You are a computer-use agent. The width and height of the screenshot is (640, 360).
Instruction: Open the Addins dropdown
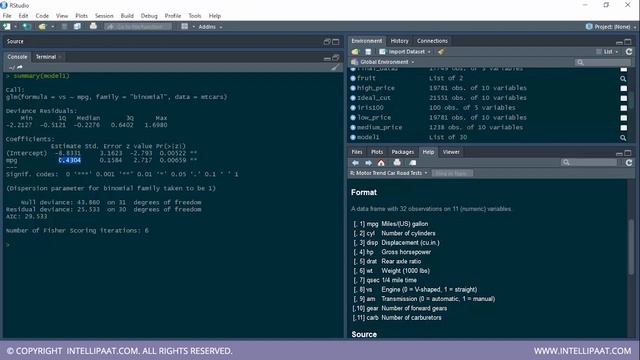point(210,27)
